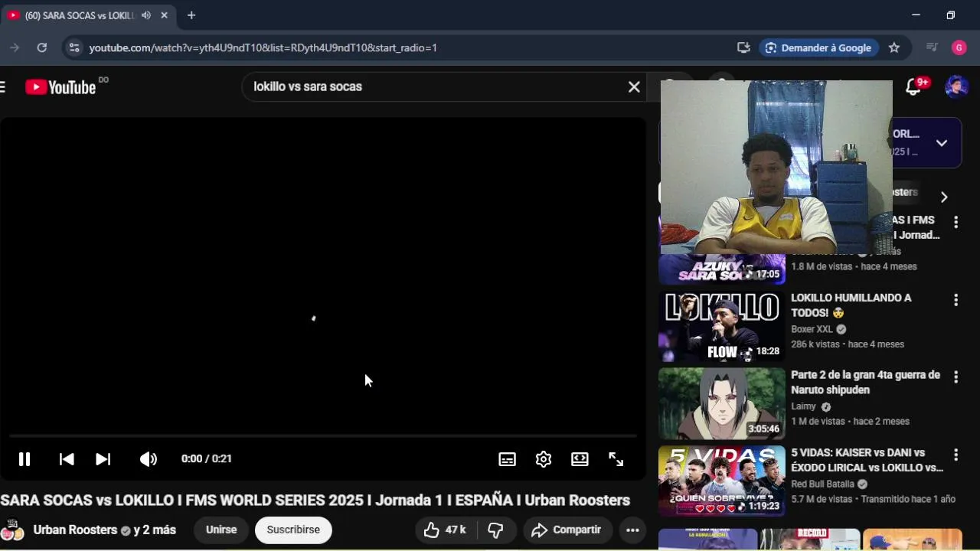Open more actions ellipsis below video
The image size is (980, 551).
pos(632,530)
